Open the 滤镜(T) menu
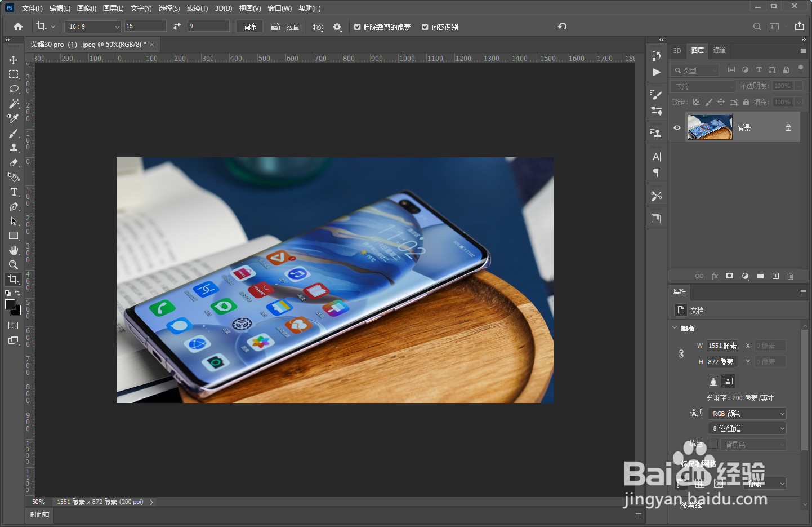 pos(197,8)
